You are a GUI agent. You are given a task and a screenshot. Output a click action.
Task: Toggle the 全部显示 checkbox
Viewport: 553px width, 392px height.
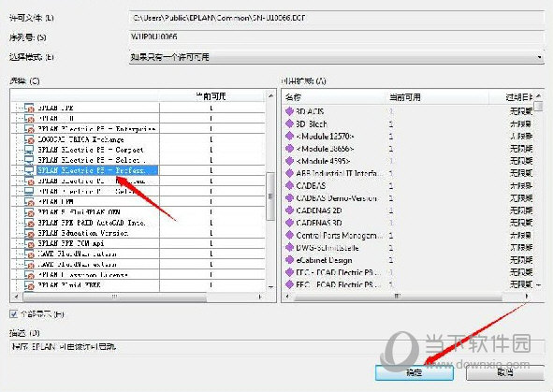click(14, 313)
